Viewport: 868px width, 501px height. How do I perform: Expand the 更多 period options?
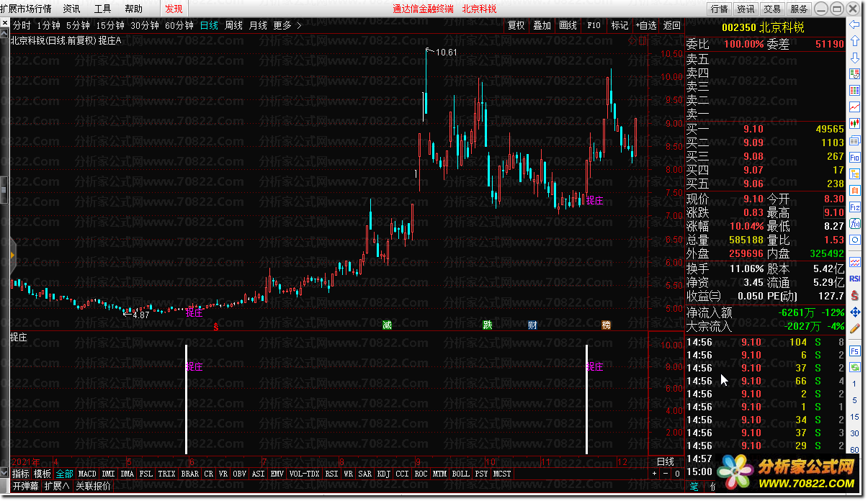tap(287, 25)
